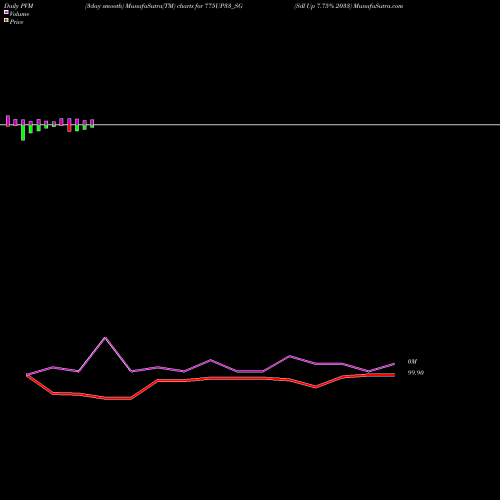Click the 'Volume' legend label
This screenshot has height=500, width=500.
pos(19,14)
